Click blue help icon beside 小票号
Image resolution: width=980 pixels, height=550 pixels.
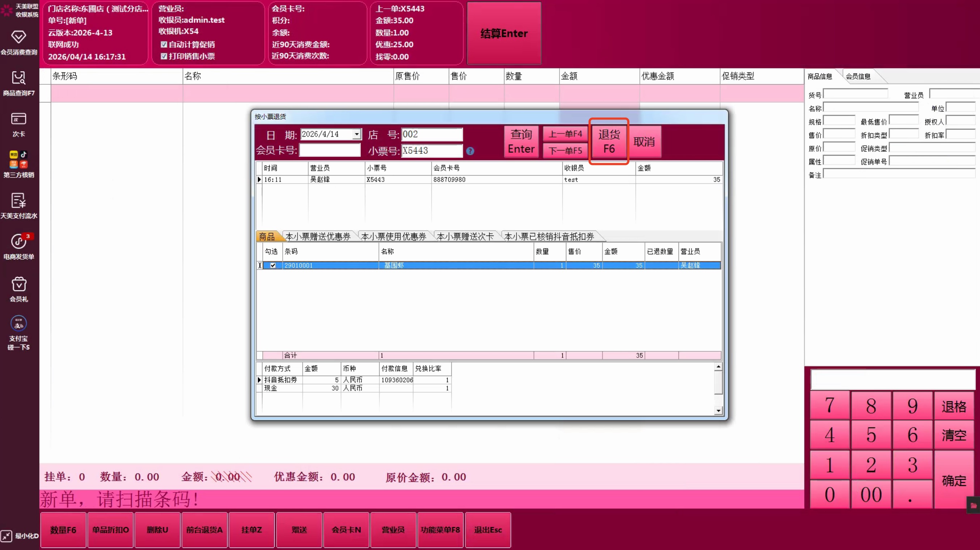point(470,151)
